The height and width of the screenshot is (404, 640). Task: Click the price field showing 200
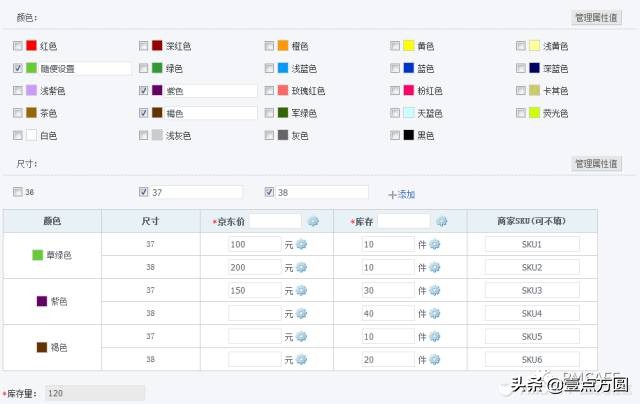click(255, 267)
